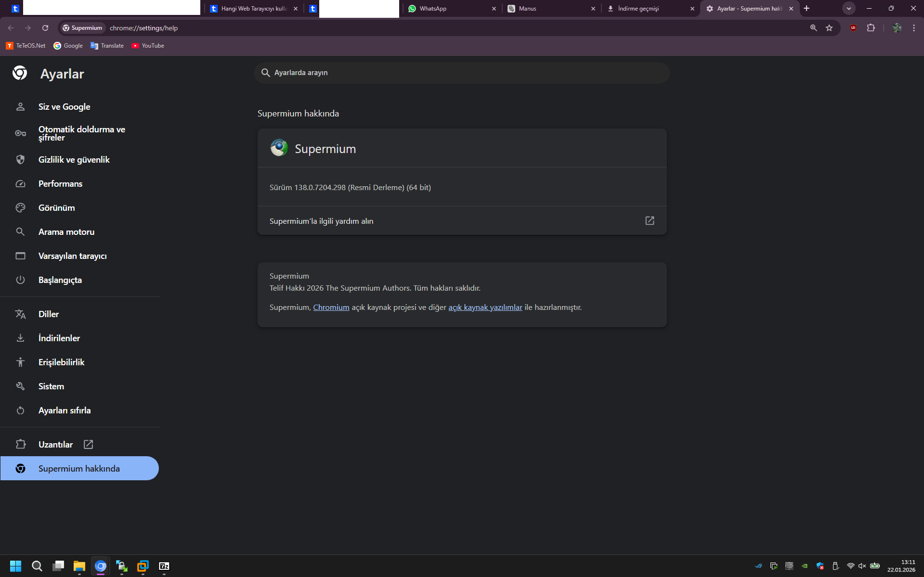
Task: Close the Hangi Web Tarayıcıyı tab
Action: (x=296, y=9)
